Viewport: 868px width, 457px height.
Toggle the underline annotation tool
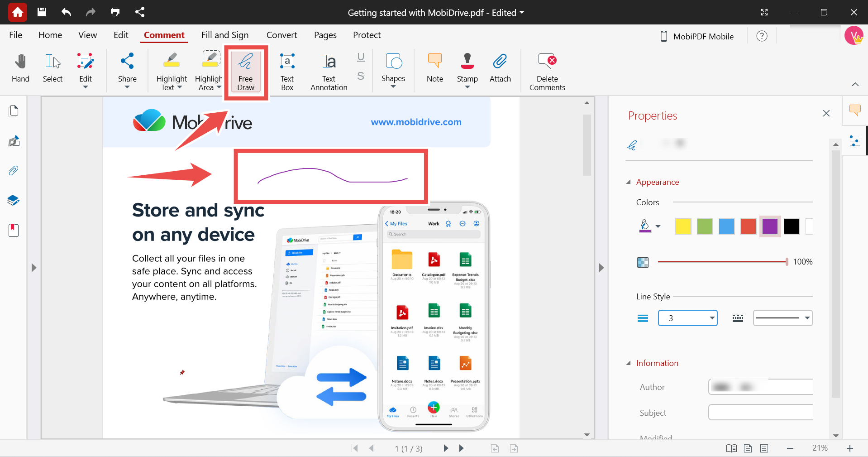[361, 58]
